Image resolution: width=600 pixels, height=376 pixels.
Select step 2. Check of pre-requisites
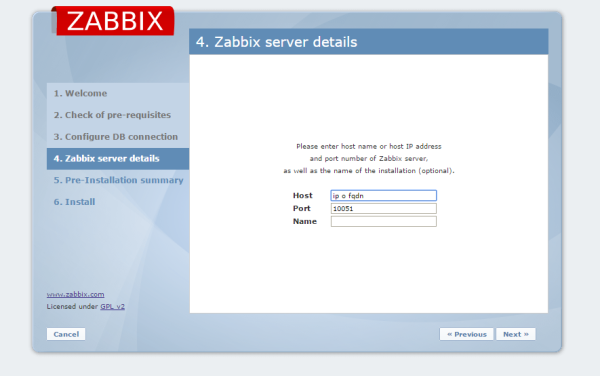[x=112, y=115]
